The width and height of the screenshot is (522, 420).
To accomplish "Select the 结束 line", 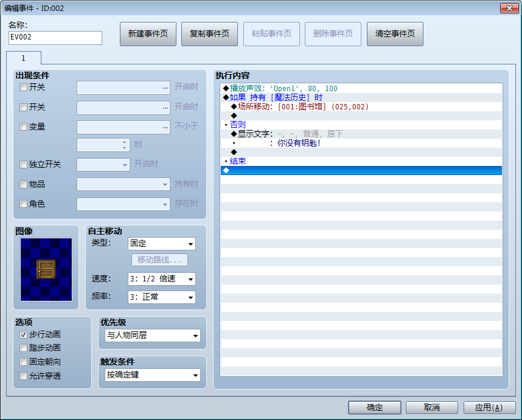I will 361,161.
